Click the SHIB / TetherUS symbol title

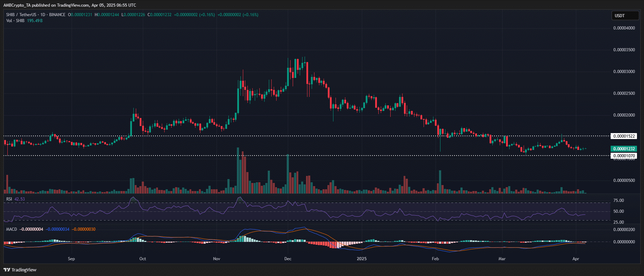tap(21, 15)
